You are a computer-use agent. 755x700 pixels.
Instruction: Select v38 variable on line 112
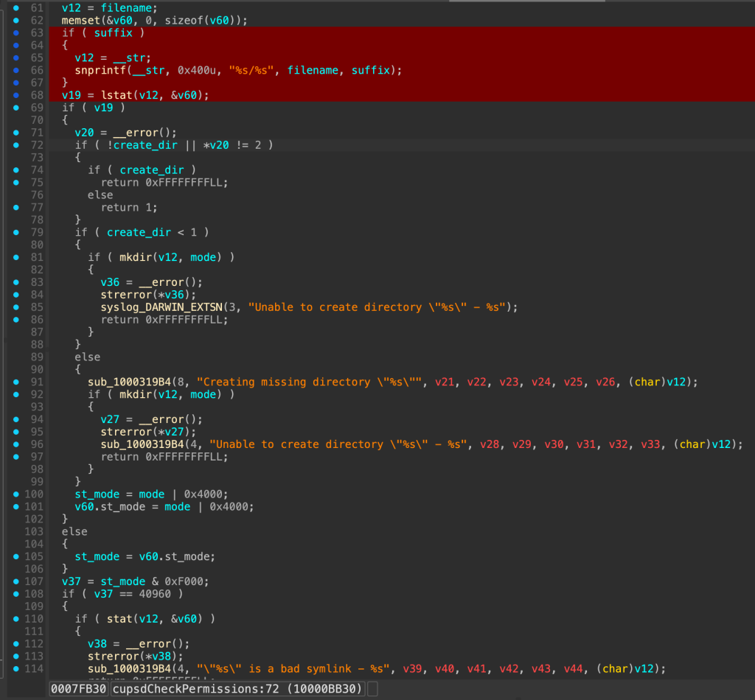point(97,644)
